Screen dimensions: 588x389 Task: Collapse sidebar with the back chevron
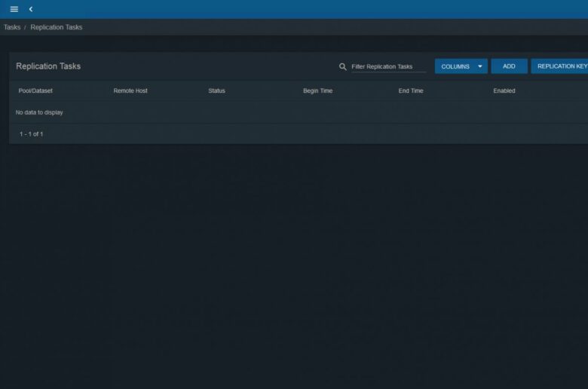pos(31,9)
